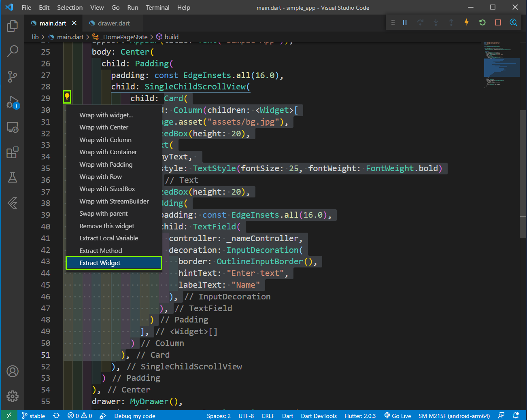Screen dimensions: 527x420
Task: Open the Flutter sidebar view
Action: click(x=13, y=203)
